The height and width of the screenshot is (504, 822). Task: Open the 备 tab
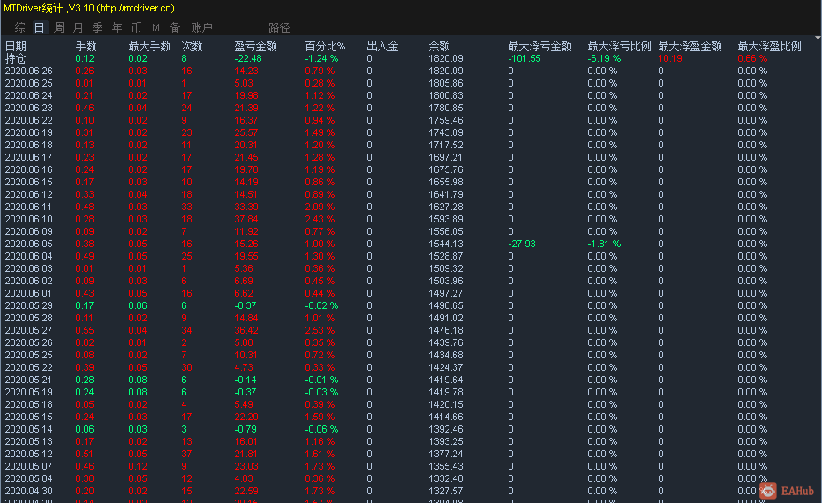tap(175, 27)
